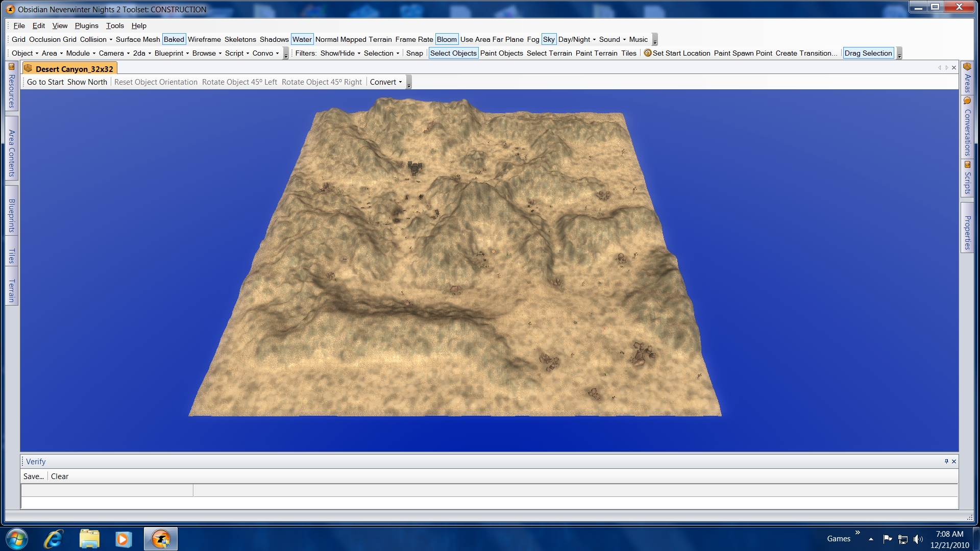
Task: Open Windows Media Player from the taskbar
Action: [123, 539]
